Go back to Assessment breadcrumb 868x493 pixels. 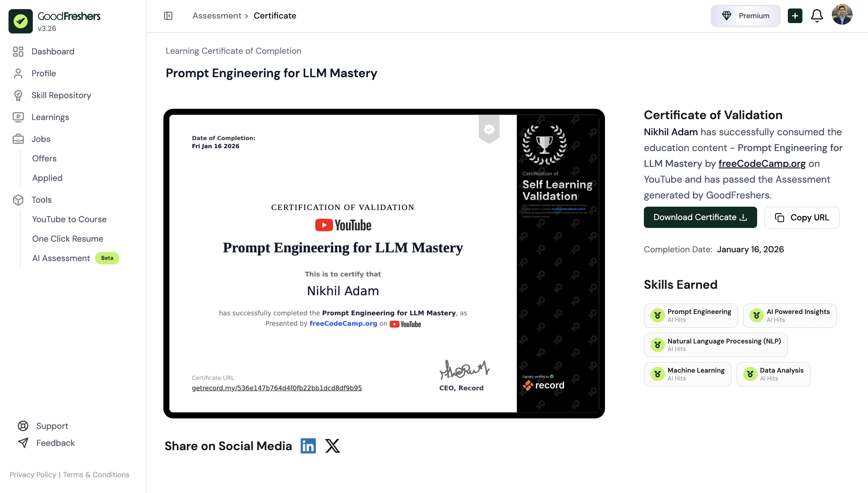217,16
